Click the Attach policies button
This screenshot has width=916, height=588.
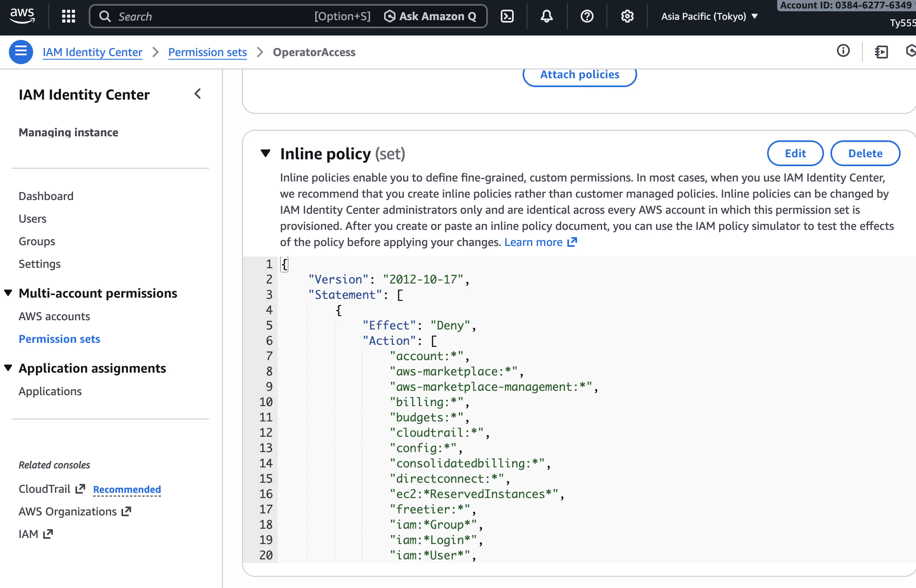click(580, 75)
